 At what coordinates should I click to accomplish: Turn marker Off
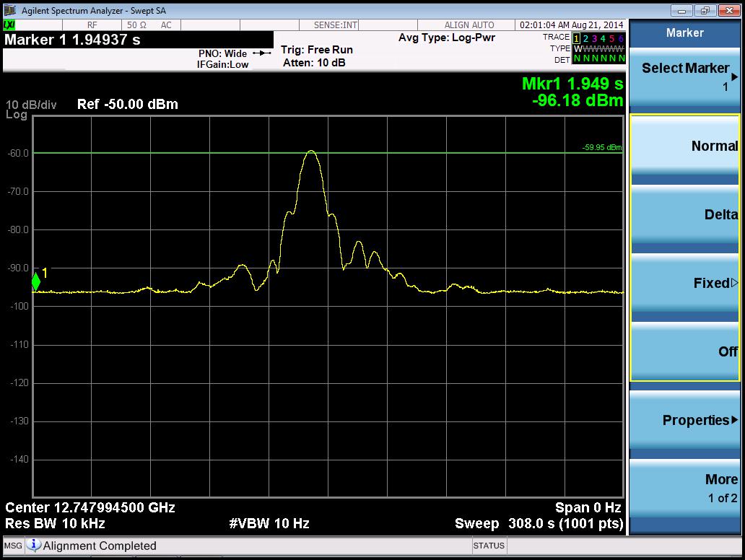pos(684,351)
